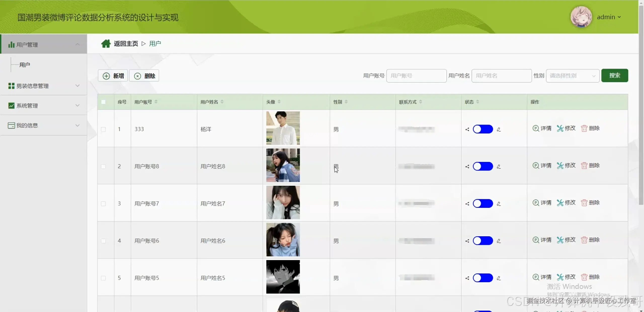The image size is (644, 312).
Task: Click the pencil edit icon beside row 4 status
Action: [499, 241]
